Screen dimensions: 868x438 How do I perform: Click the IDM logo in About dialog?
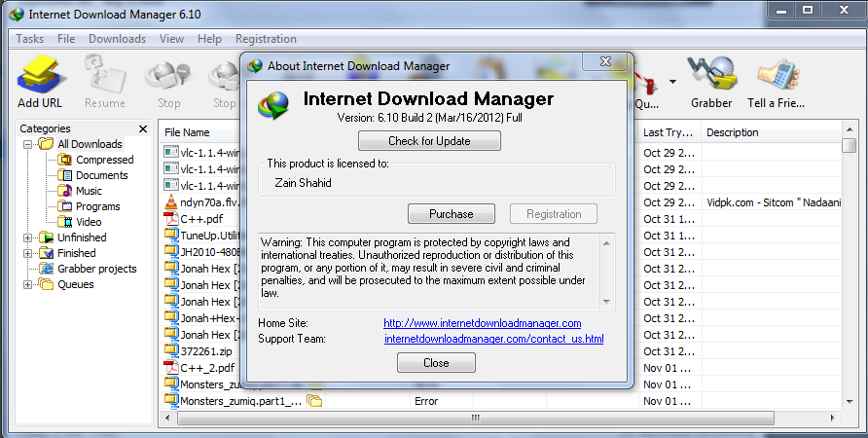point(273,105)
